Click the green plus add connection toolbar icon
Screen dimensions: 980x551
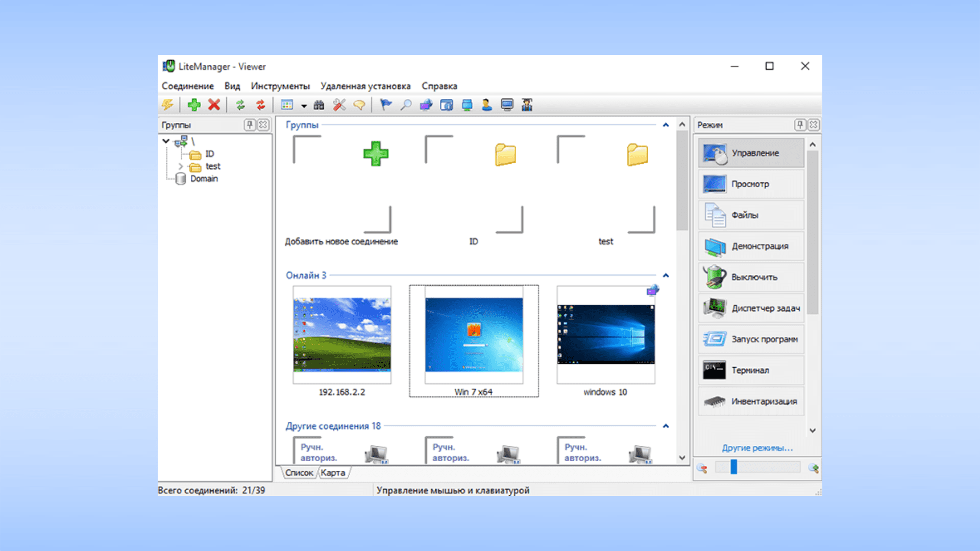tap(194, 105)
